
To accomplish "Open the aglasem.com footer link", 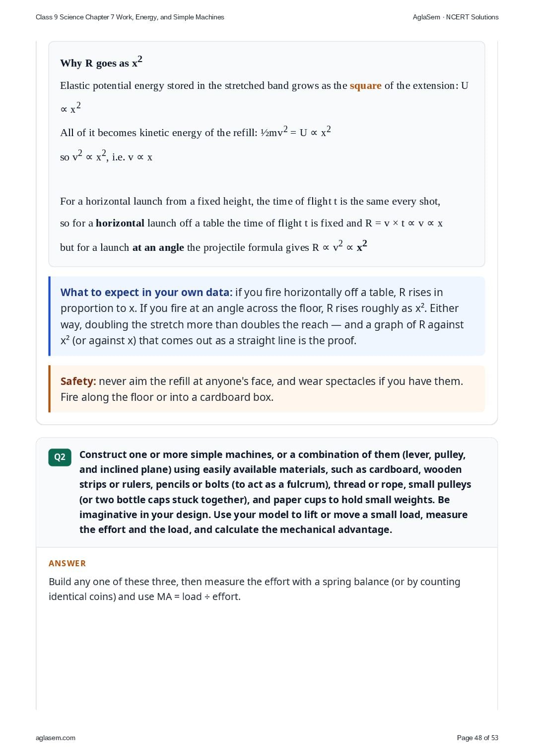I will coord(56,738).
